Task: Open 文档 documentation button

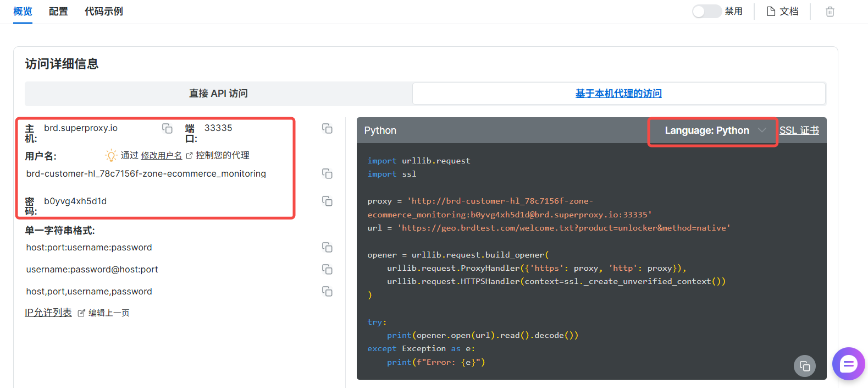Action: [x=782, y=12]
